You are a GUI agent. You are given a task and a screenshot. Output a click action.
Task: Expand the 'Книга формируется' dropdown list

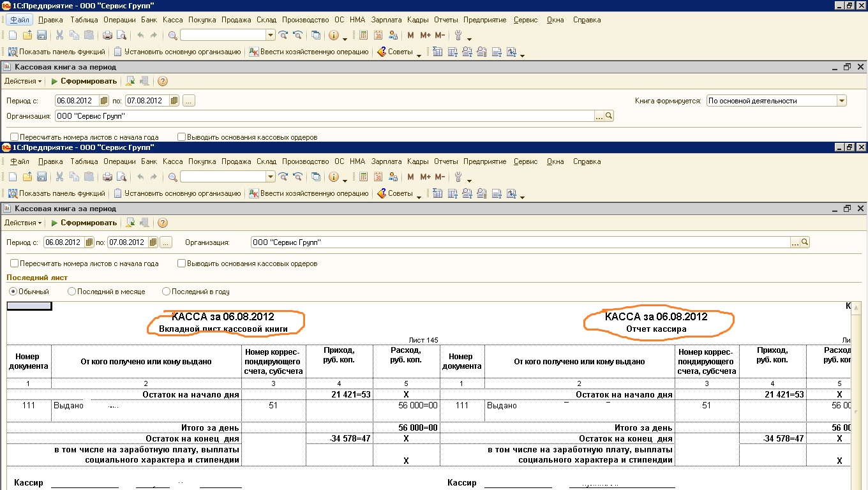point(841,101)
